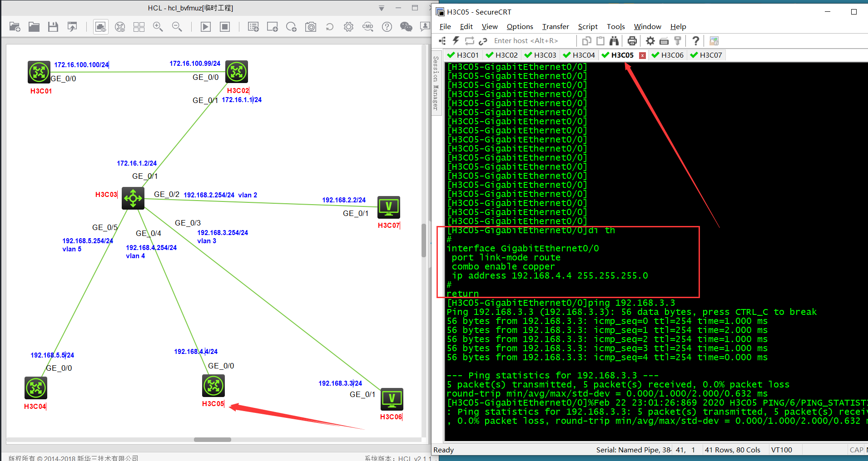This screenshot has width=868, height=461.
Task: Click the SecureCRT Quick Connect lightning icon
Action: tap(456, 41)
